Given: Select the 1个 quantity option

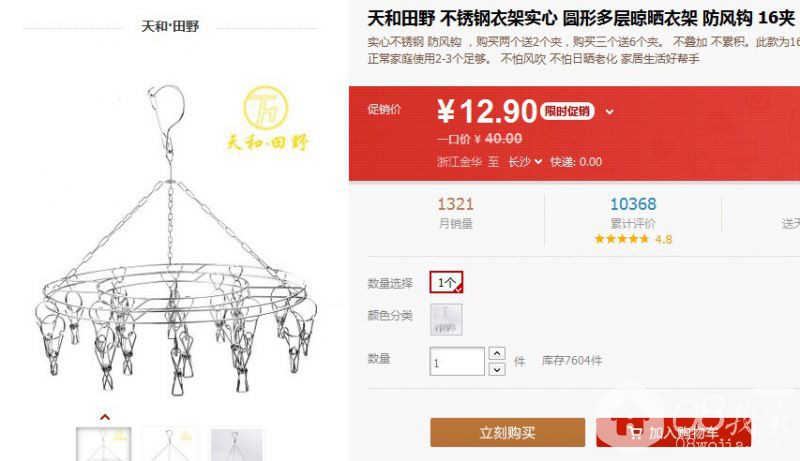Looking at the screenshot, I should pyautogui.click(x=446, y=282).
